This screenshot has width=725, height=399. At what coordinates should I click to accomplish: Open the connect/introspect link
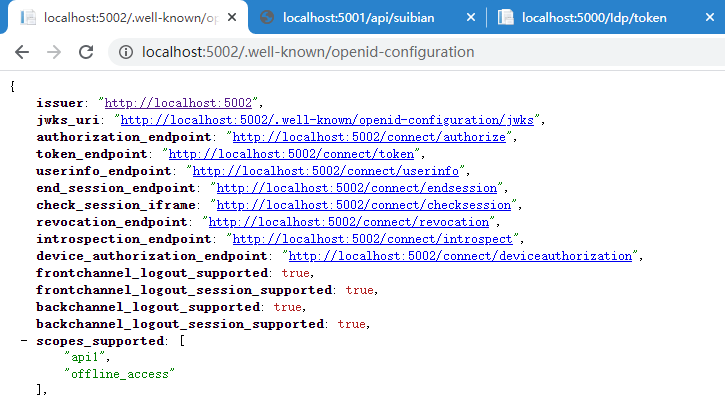pos(372,239)
